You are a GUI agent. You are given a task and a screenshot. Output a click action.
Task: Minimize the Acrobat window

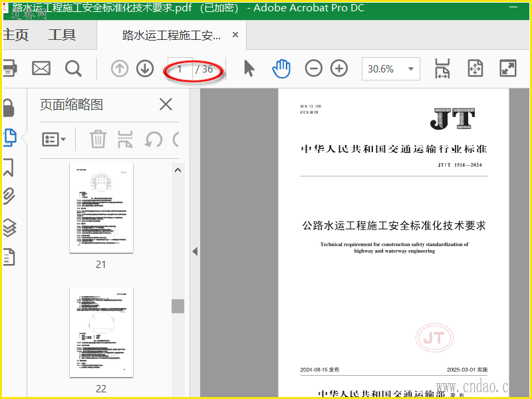tap(513, 7)
